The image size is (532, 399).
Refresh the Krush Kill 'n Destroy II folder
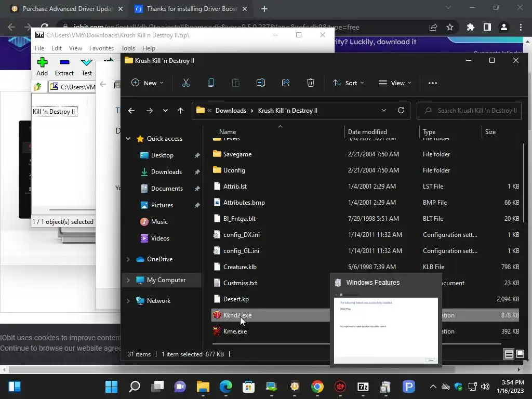[401, 110]
